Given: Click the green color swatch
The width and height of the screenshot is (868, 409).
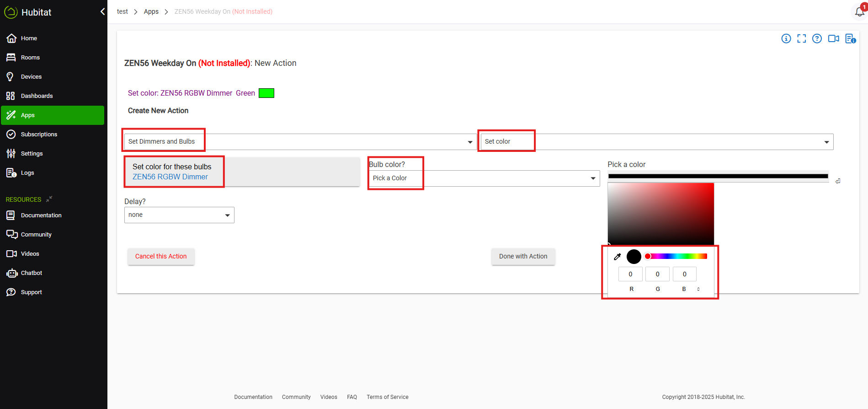Looking at the screenshot, I should click(x=266, y=93).
